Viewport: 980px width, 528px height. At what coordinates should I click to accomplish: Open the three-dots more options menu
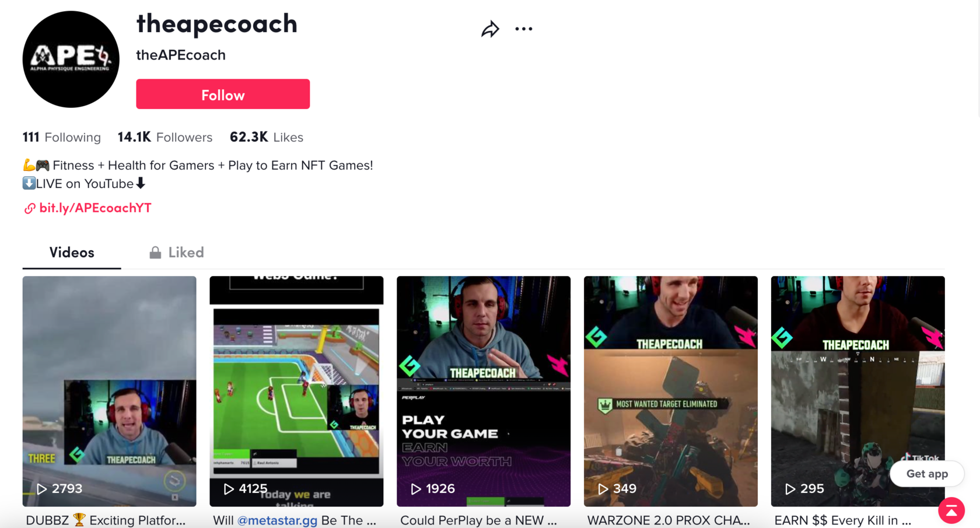[x=523, y=29]
